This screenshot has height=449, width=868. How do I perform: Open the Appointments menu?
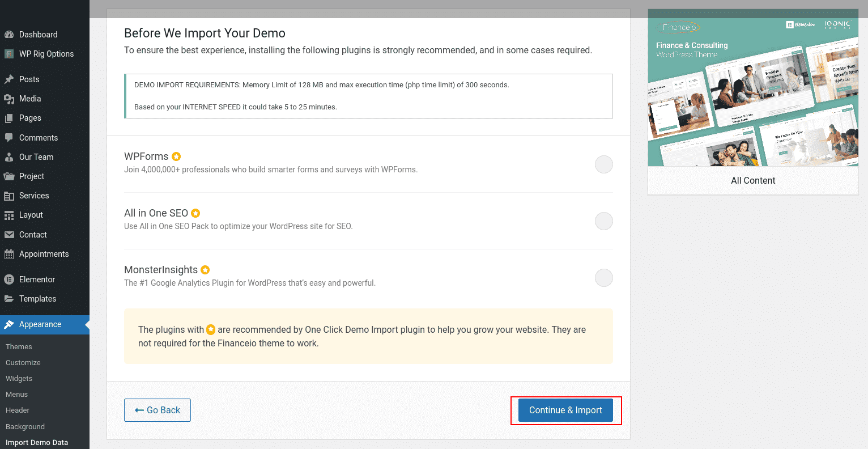pos(45,254)
